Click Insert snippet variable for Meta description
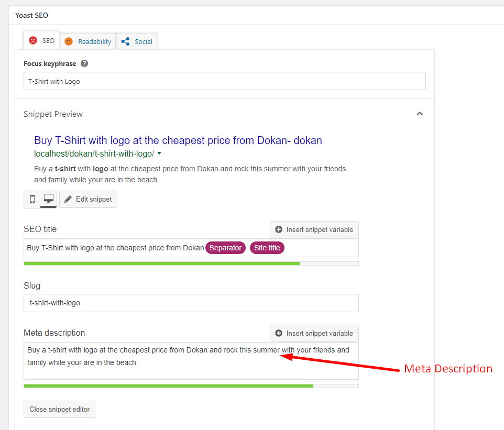The width and height of the screenshot is (504, 430). (314, 333)
